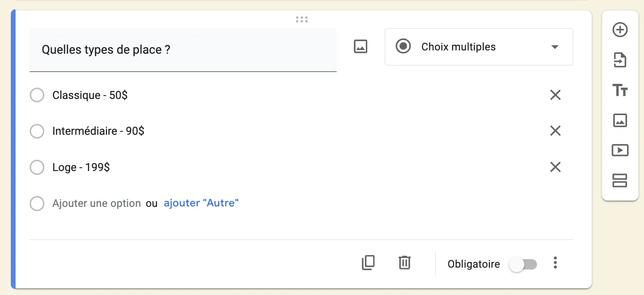Remove the "Classique - 50$" option
This screenshot has height=295, width=644.
(x=555, y=95)
